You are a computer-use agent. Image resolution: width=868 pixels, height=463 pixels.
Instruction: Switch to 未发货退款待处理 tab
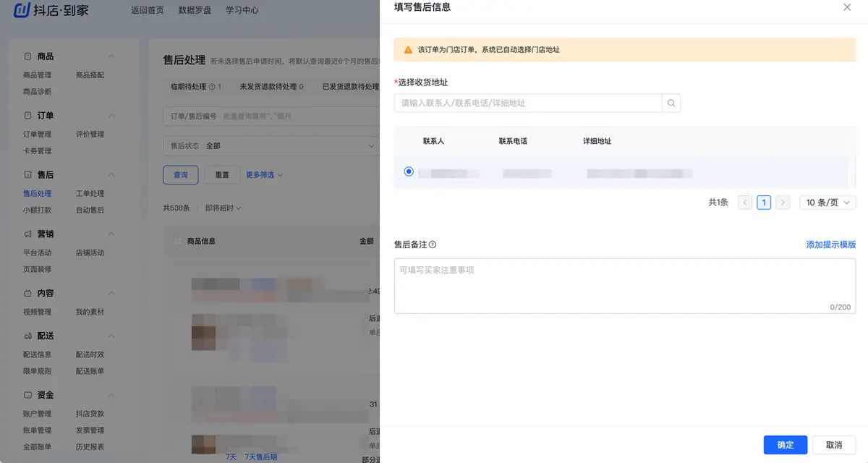(x=271, y=87)
